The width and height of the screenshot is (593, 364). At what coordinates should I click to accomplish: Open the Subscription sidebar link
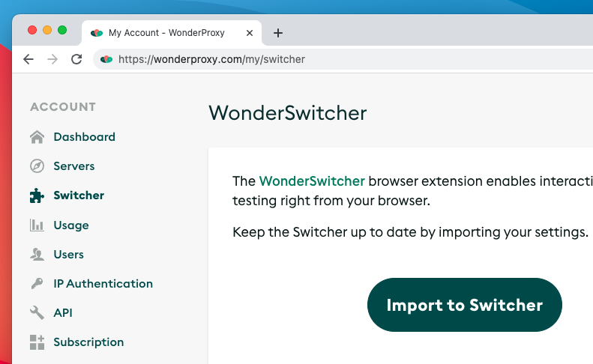88,342
